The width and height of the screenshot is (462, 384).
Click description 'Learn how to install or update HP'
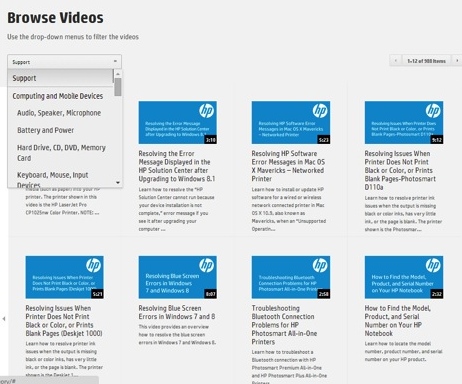pyautogui.click(x=289, y=209)
